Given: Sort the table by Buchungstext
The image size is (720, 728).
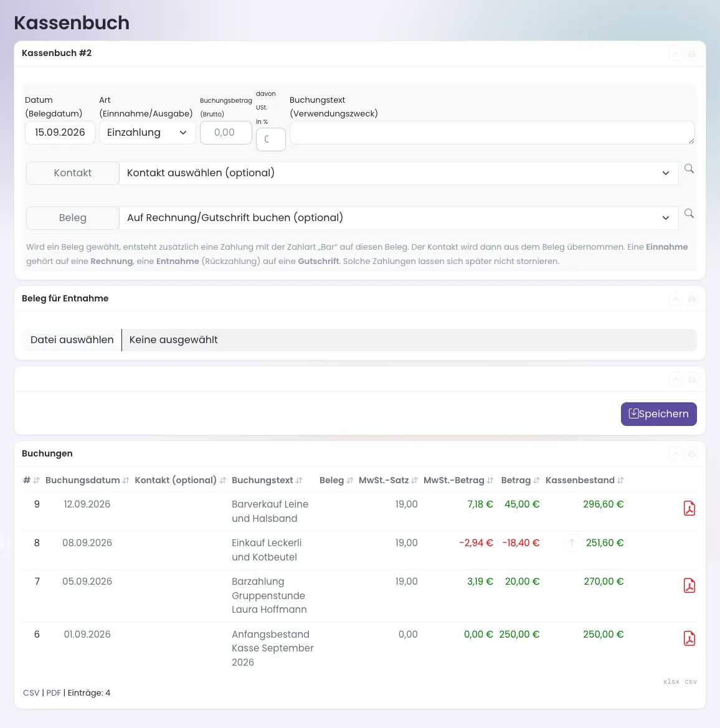Looking at the screenshot, I should 267,481.
